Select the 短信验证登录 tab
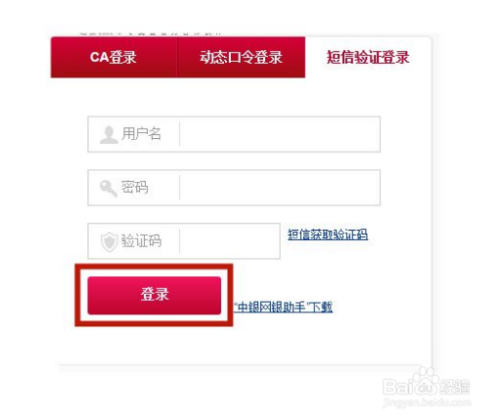The image size is (500, 420). [x=368, y=57]
